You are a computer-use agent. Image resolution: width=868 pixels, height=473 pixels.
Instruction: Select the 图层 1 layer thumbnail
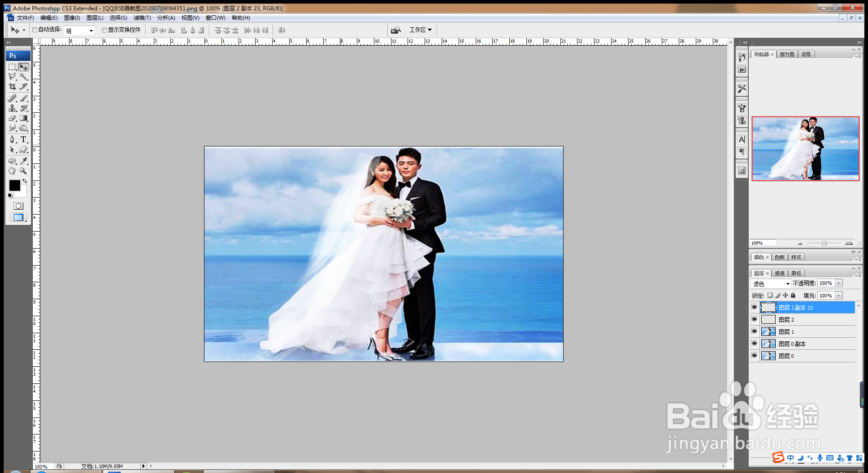[x=768, y=331]
